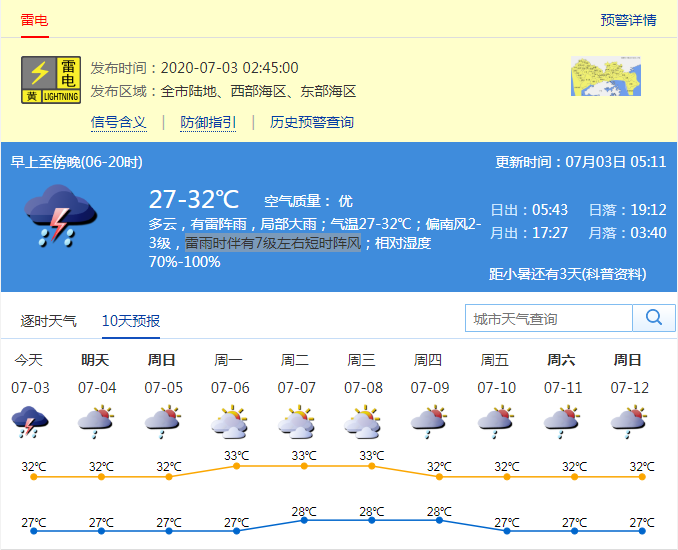678x550 pixels.
Task: Click the 07-08 Wednesday weather icon
Action: pos(362,422)
